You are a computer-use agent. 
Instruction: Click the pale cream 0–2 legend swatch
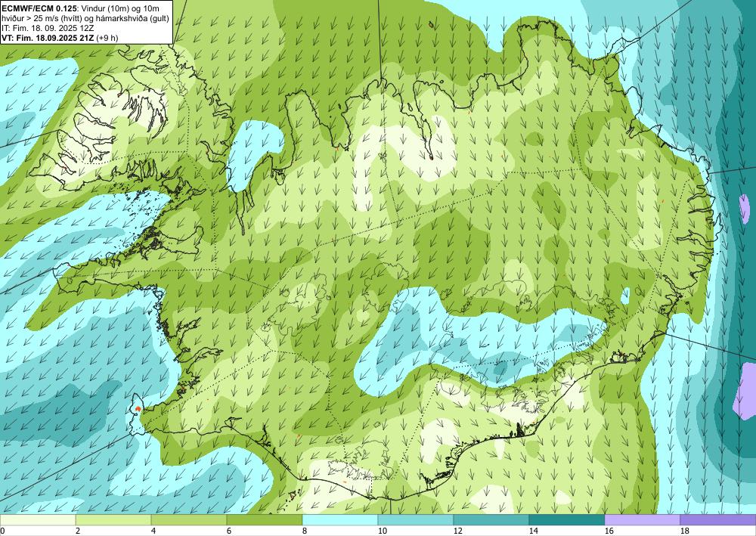pyautogui.click(x=38, y=520)
